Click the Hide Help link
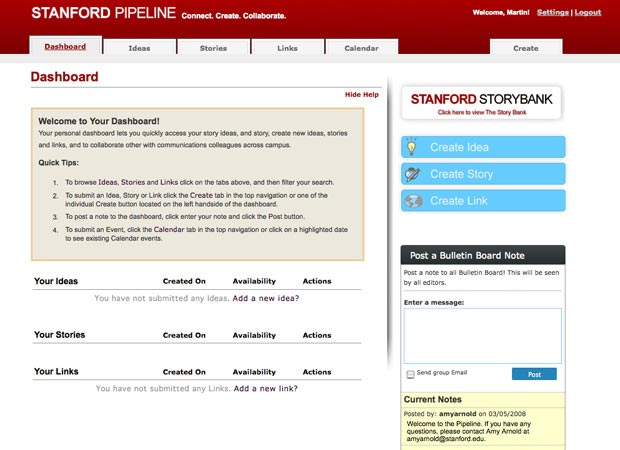Viewport: 620px width, 450px height. coord(362,95)
